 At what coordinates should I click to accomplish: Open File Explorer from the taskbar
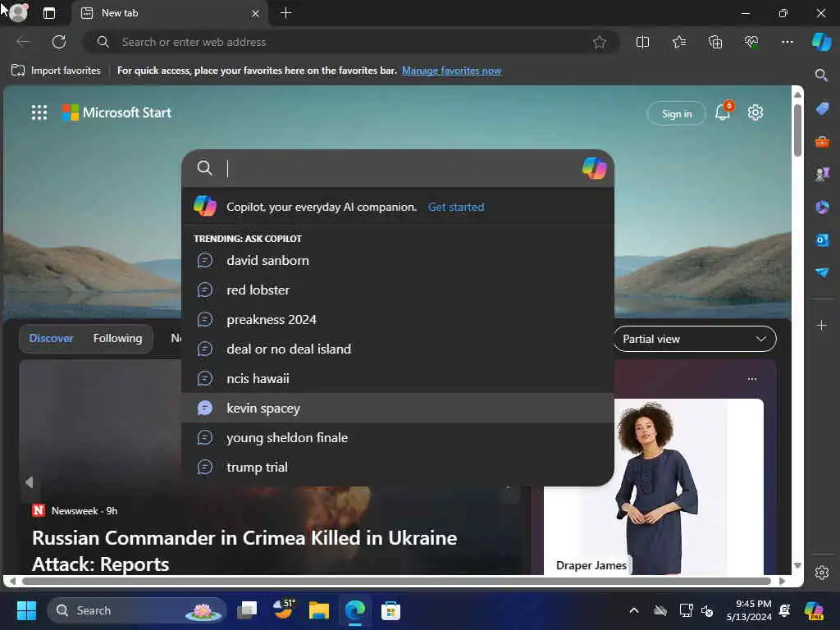coord(319,610)
